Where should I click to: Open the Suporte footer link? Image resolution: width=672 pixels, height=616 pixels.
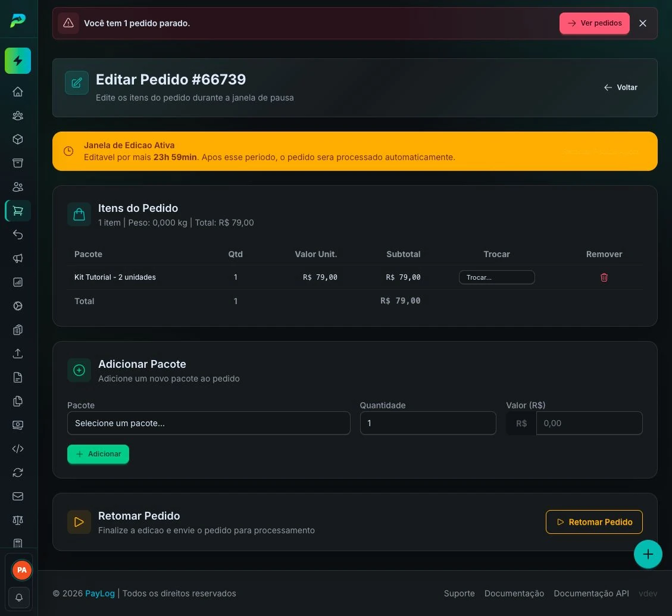click(459, 593)
